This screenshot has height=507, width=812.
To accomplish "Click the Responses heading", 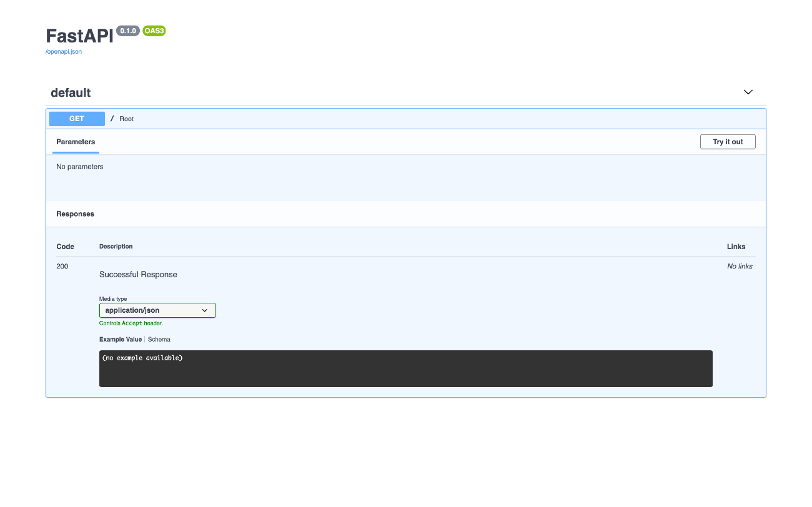I will pyautogui.click(x=75, y=214).
